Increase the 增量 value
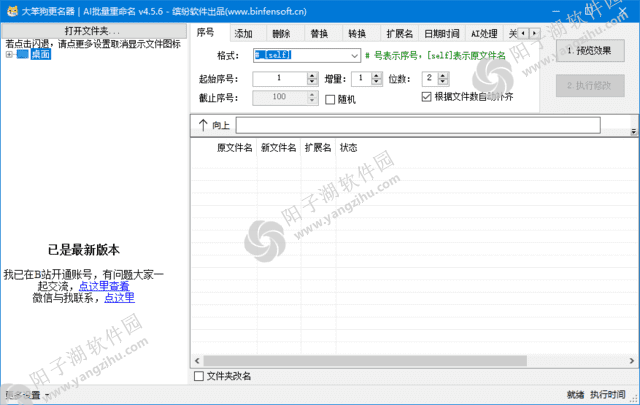 377,75
